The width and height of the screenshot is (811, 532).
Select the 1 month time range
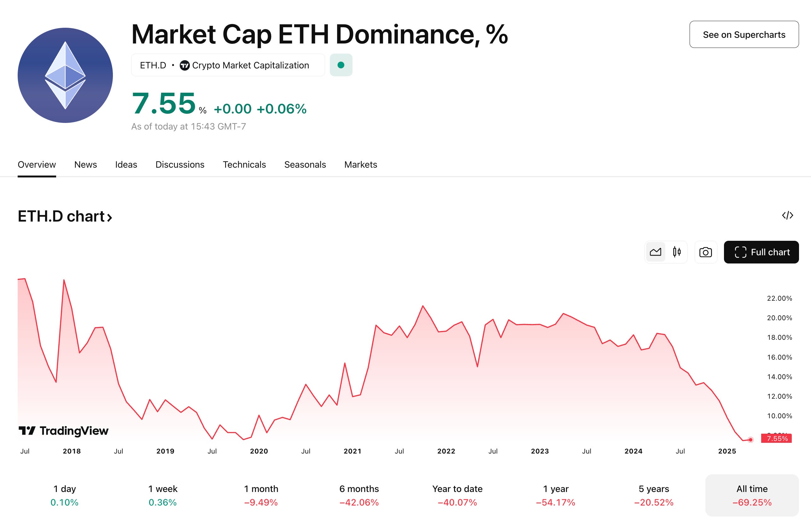tap(261, 495)
